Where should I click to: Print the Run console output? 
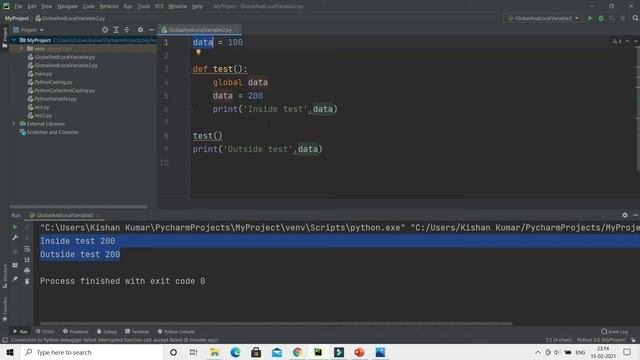[27, 270]
